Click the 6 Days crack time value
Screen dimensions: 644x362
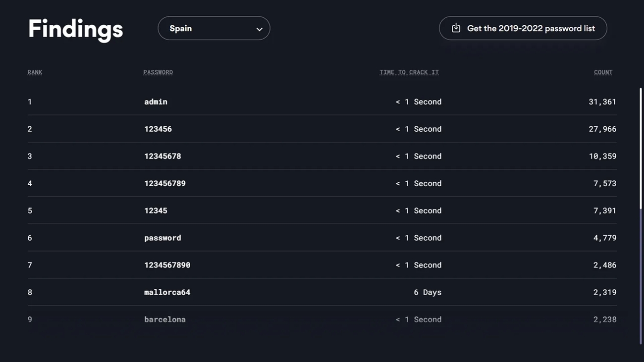(x=428, y=292)
